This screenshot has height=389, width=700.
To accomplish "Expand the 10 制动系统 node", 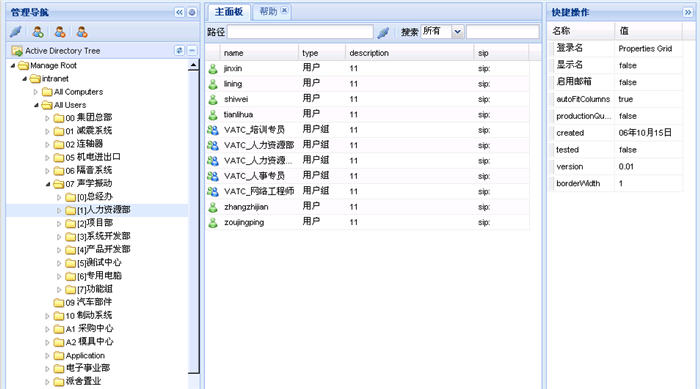I will tap(47, 316).
